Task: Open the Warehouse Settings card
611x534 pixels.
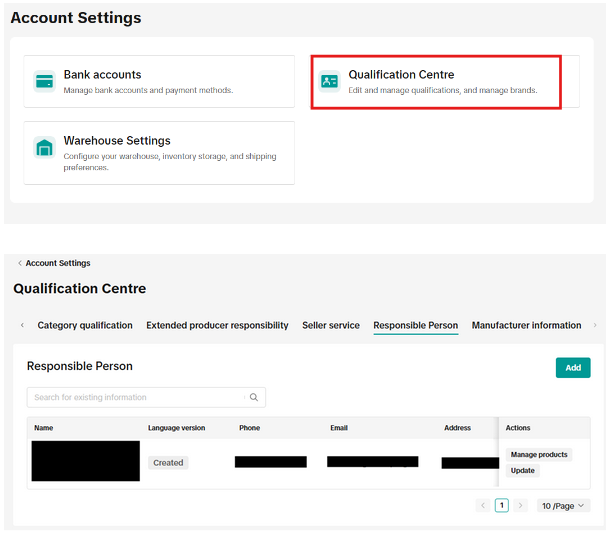Action: (x=159, y=153)
